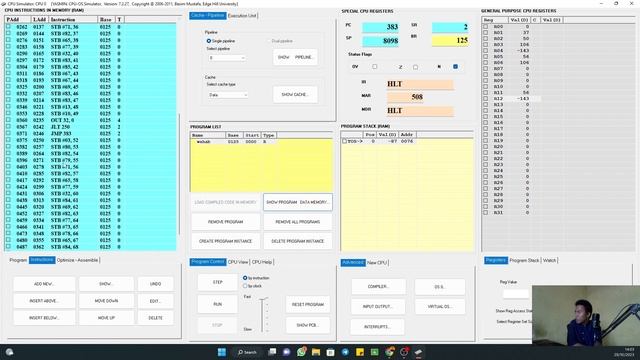Image resolution: width=640 pixels, height=360 pixels.
Task: Click the taskbar Search box
Action: pyautogui.click(x=247, y=352)
